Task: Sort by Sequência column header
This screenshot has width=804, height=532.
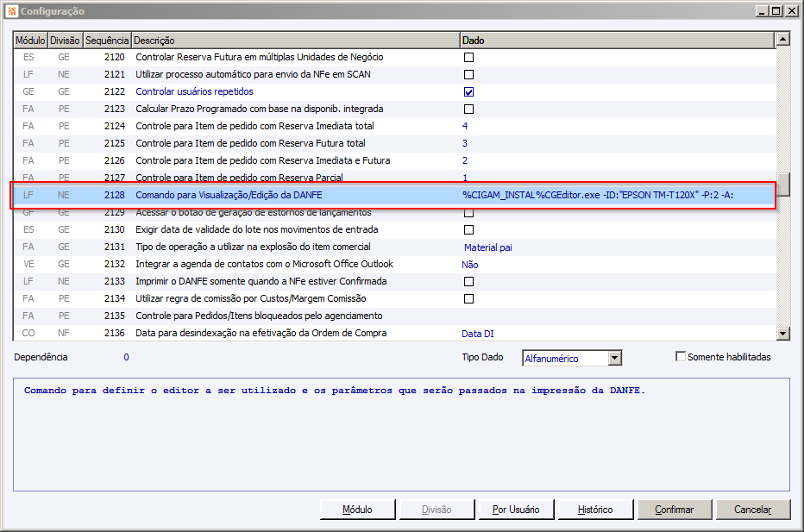Action: click(x=107, y=40)
